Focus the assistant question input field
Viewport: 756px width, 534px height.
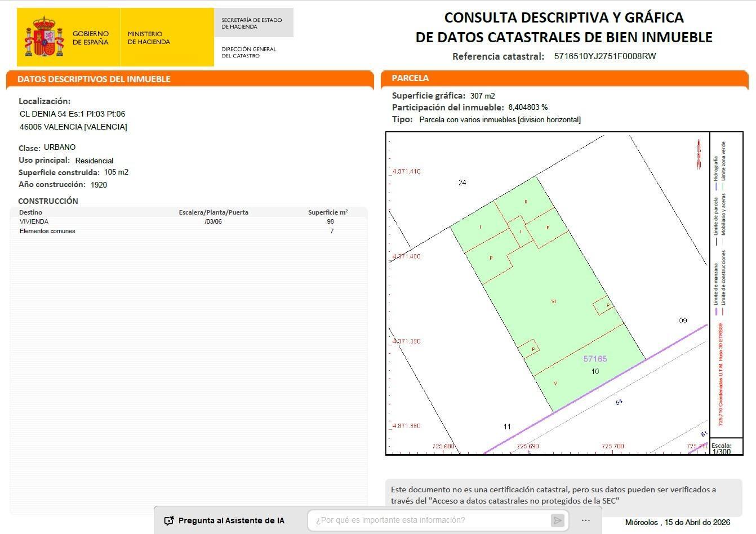pos(431,520)
